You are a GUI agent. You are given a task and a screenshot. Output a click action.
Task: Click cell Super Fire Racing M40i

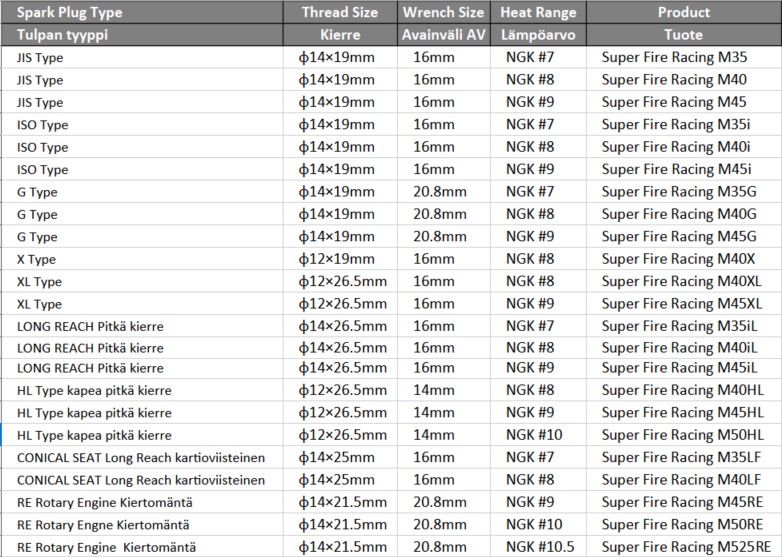(x=684, y=147)
